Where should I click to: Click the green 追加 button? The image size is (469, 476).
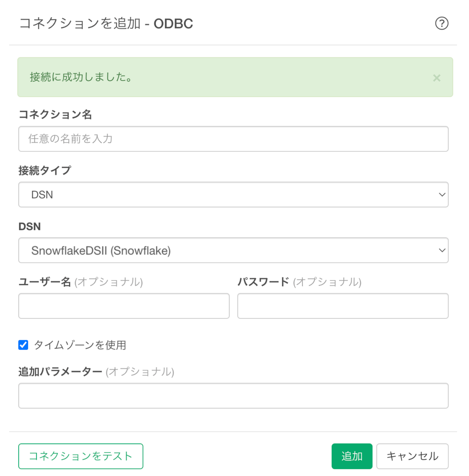pos(352,456)
